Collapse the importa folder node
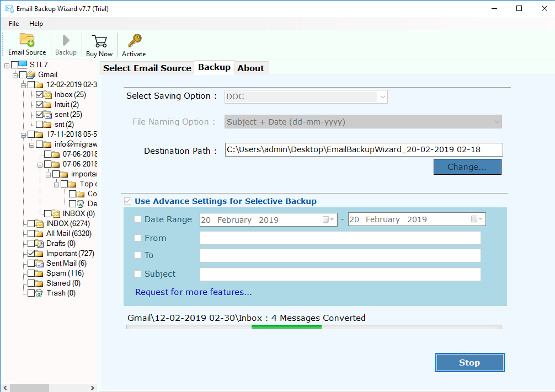 48,175
